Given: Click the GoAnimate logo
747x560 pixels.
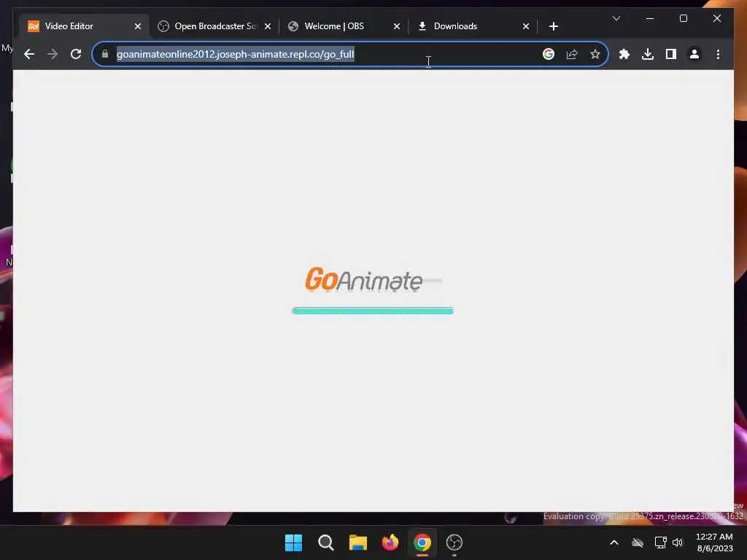Looking at the screenshot, I should point(365,279).
